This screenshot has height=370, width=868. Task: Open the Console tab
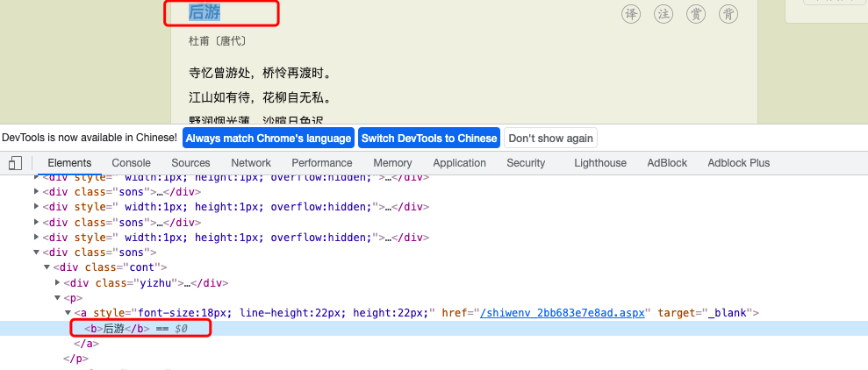click(x=131, y=162)
